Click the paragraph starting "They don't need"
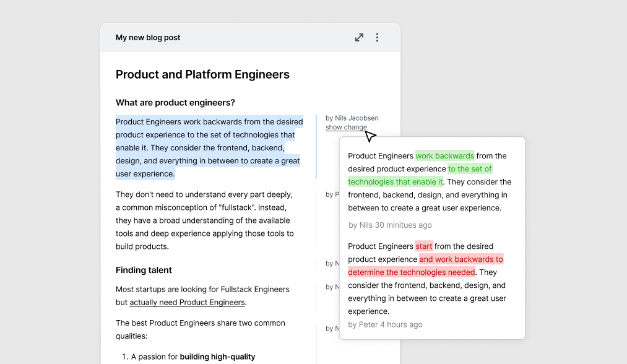The image size is (627, 364). 205,220
